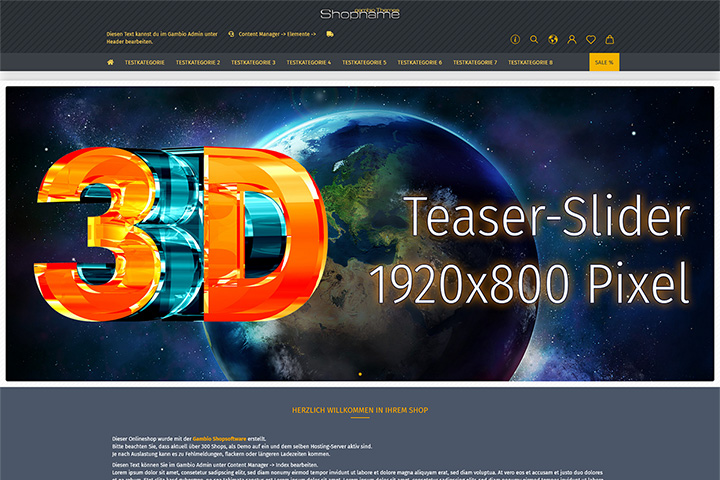This screenshot has width=720, height=480.
Task: Click the small globe icon before Content Manager
Action: [231, 34]
